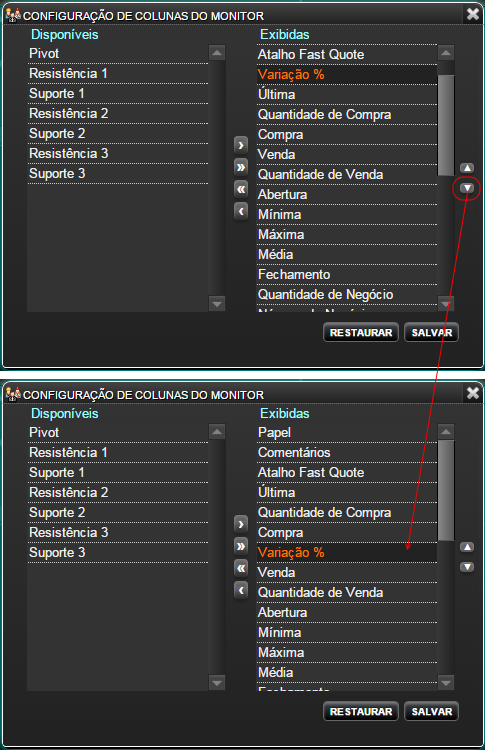Select Mínima in lower dialog

(x=347, y=633)
